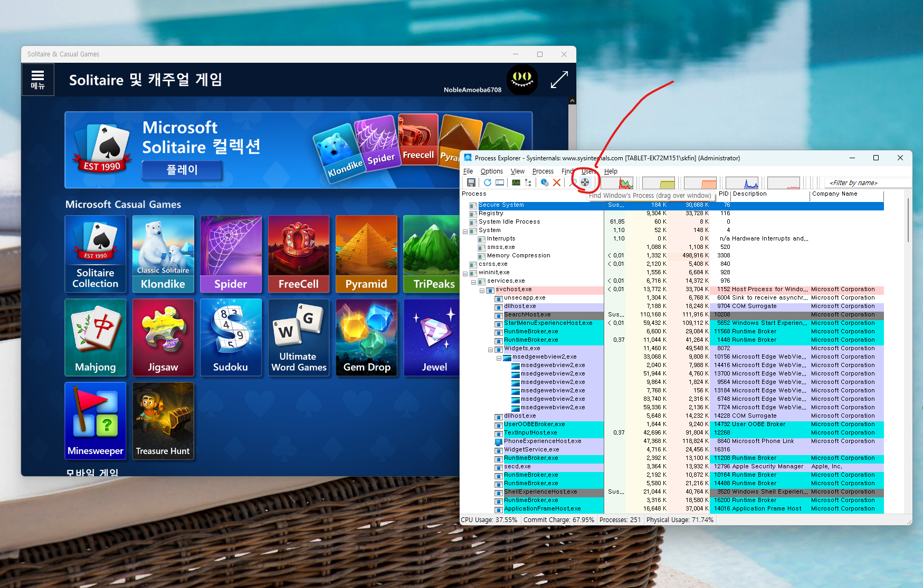This screenshot has height=588, width=923.
Task: Click the blue 플레이 play button
Action: pyautogui.click(x=182, y=170)
